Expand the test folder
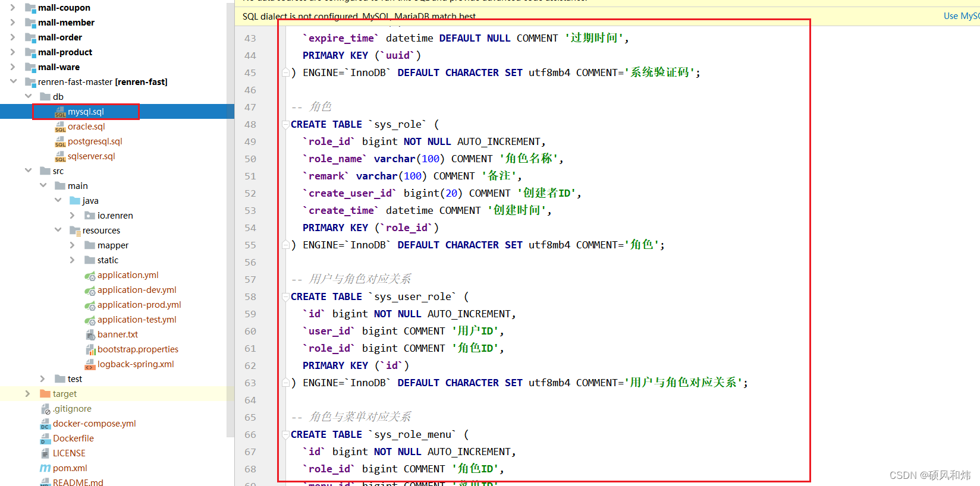The image size is (980, 486). point(42,379)
